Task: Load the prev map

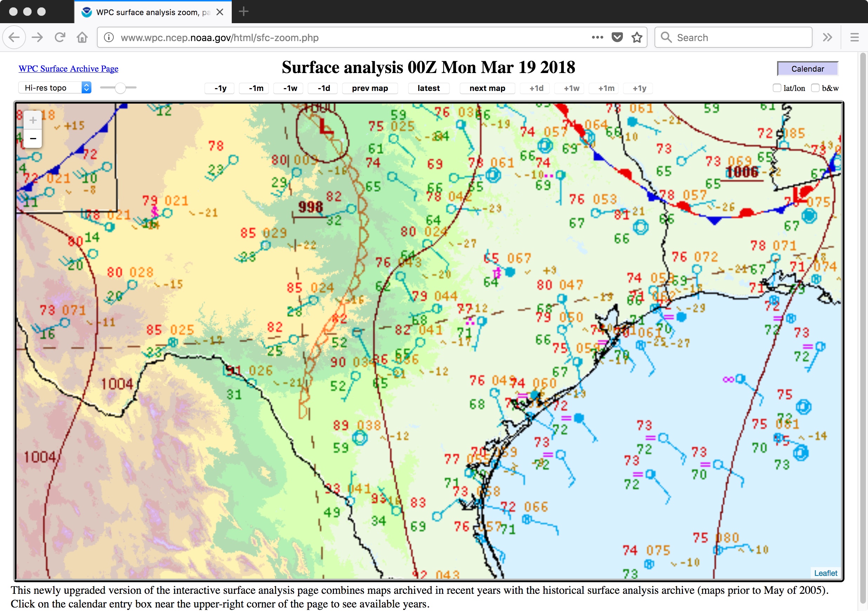Action: point(370,88)
